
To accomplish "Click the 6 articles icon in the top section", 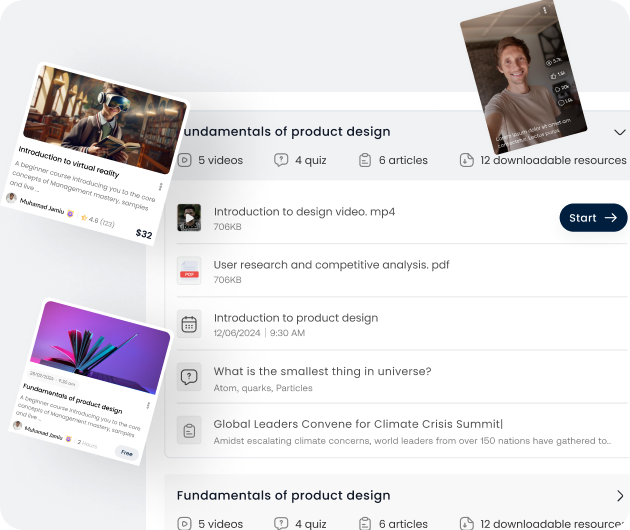I will 365,160.
